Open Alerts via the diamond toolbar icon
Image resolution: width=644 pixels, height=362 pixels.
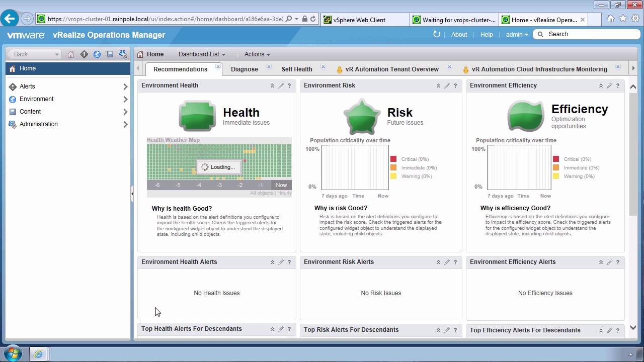pos(84,54)
